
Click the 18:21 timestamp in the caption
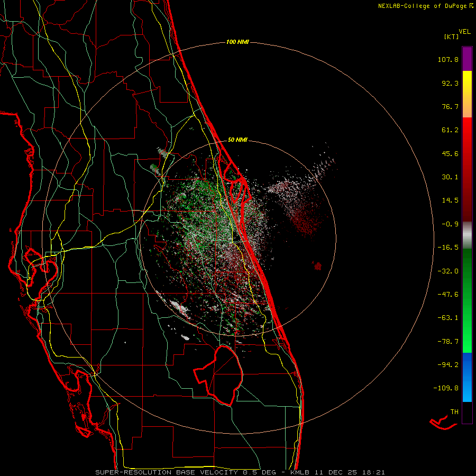[374, 472]
